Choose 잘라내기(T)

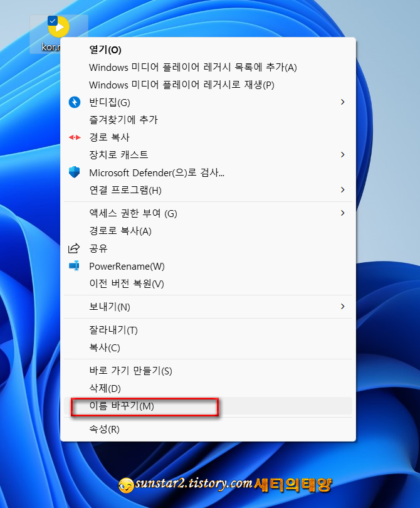click(x=208, y=330)
